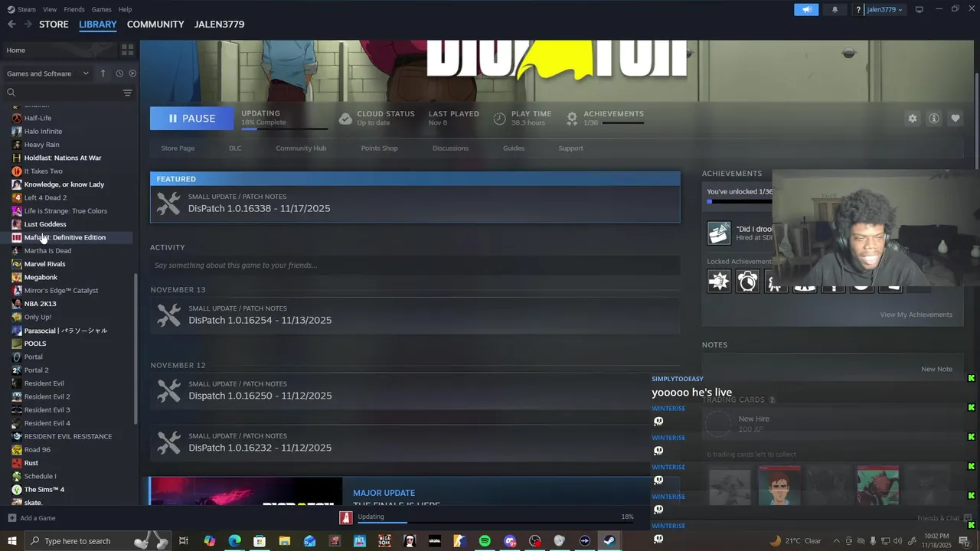
Task: Open the Support link
Action: click(570, 148)
